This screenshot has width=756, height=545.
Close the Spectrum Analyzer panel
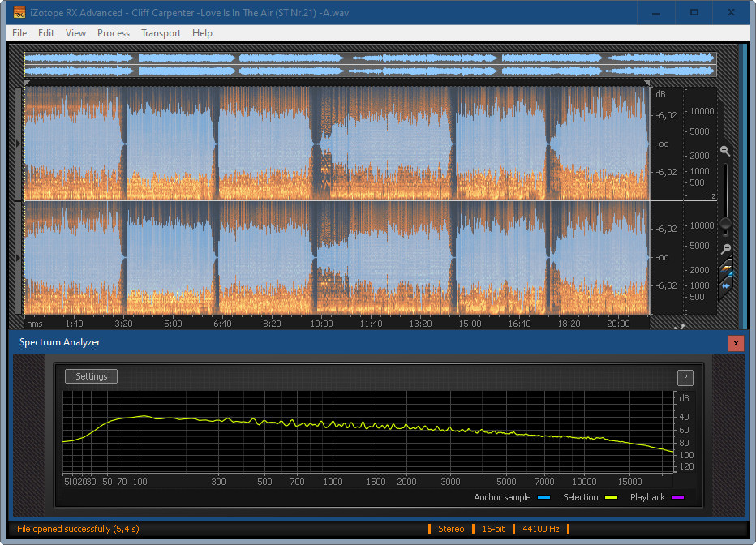[736, 343]
